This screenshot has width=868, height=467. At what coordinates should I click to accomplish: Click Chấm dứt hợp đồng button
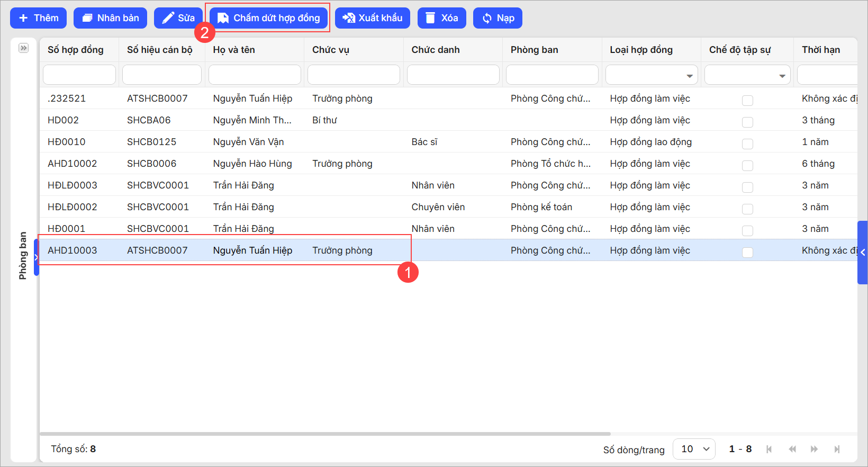(269, 18)
